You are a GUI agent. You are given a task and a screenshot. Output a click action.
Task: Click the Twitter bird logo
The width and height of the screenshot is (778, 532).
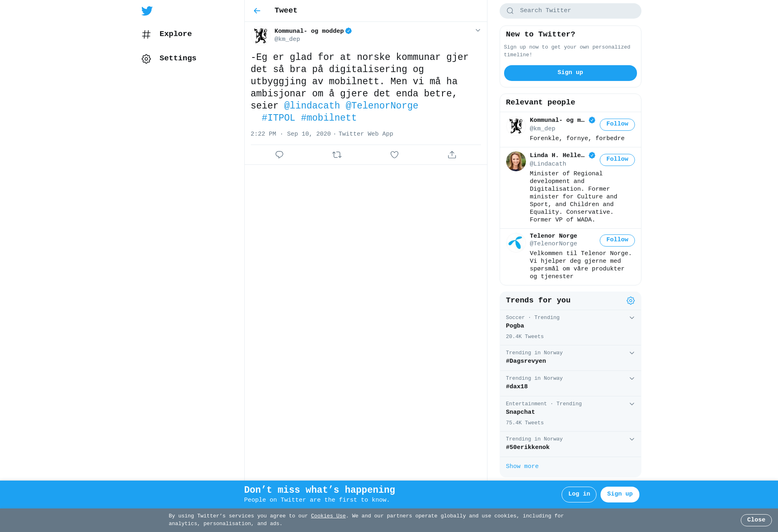point(147,11)
